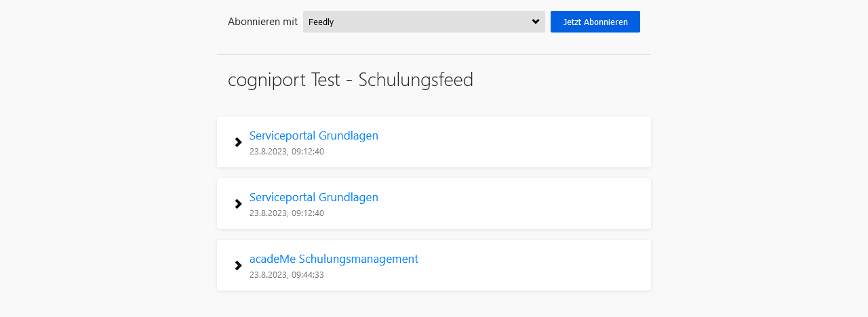Open the first Serviceportal Grundlagen link
The height and width of the screenshot is (317, 868).
pyautogui.click(x=314, y=135)
